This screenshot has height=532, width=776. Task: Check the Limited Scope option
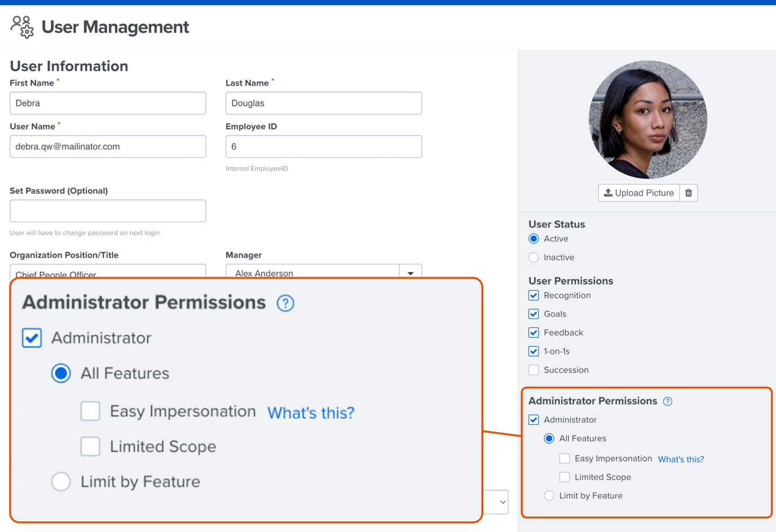[90, 446]
